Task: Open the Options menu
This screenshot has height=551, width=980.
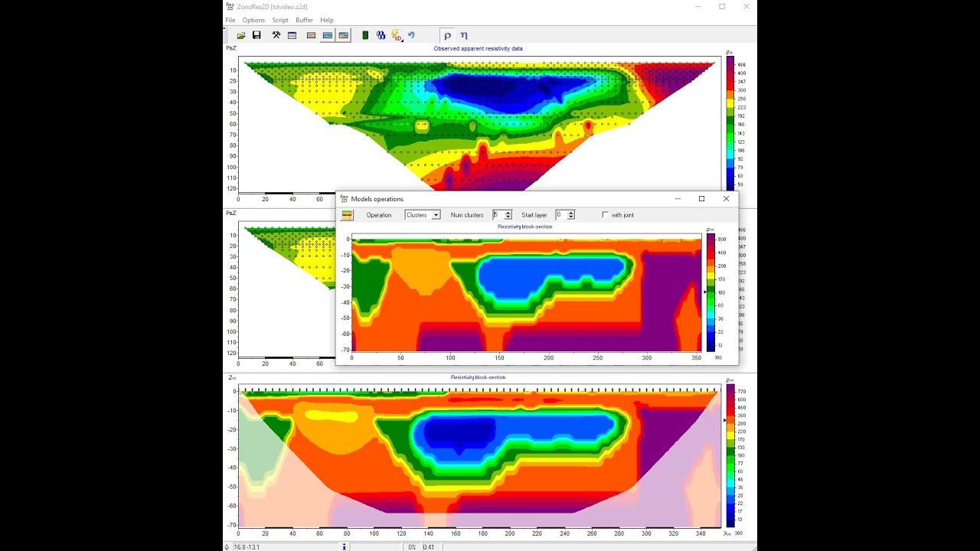Action: pos(253,20)
